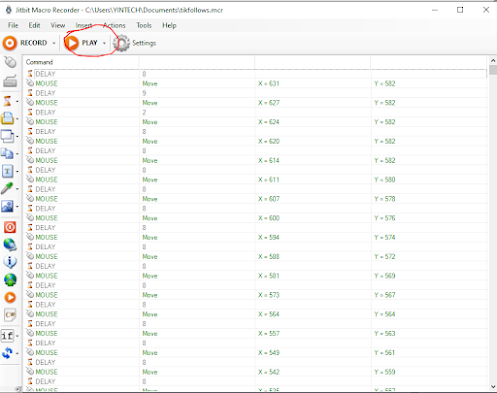Select the MOUSE row with X = 631
The image size is (497, 393).
coord(255,84)
